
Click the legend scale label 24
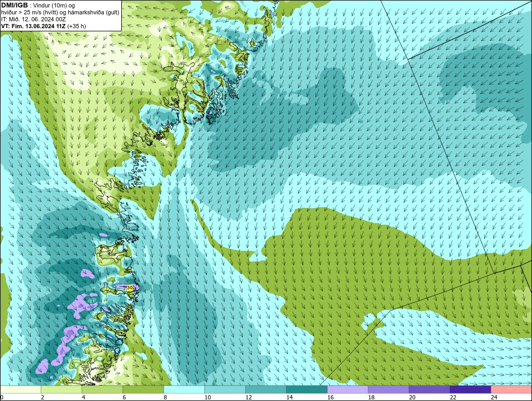[494, 397]
